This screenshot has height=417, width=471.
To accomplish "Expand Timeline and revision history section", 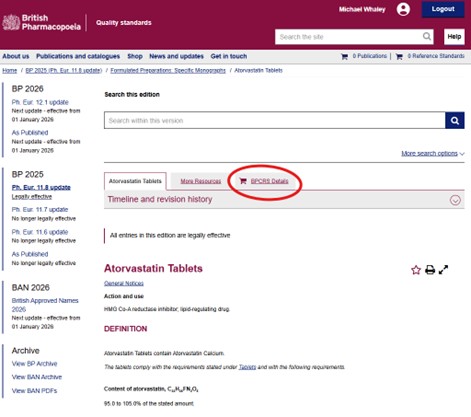I will (x=455, y=200).
